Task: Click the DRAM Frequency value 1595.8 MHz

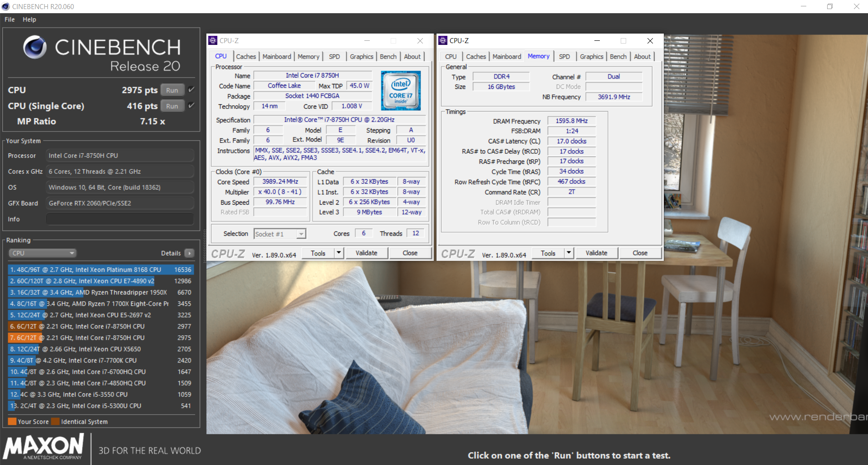Action: pos(572,121)
